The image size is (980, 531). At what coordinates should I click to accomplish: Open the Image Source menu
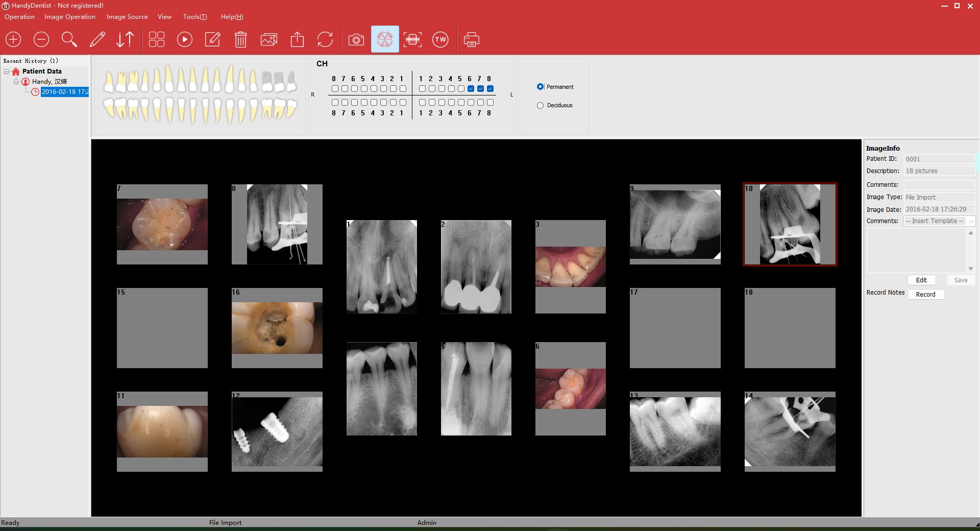click(x=127, y=17)
